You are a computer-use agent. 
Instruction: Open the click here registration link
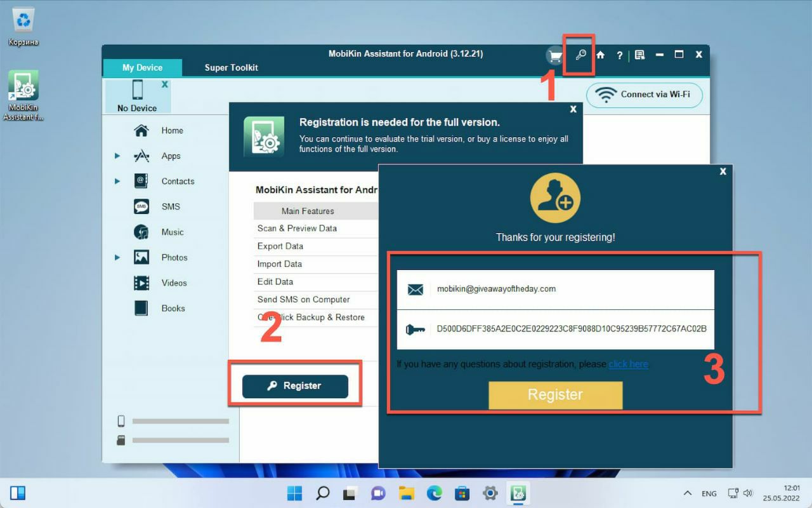(629, 364)
